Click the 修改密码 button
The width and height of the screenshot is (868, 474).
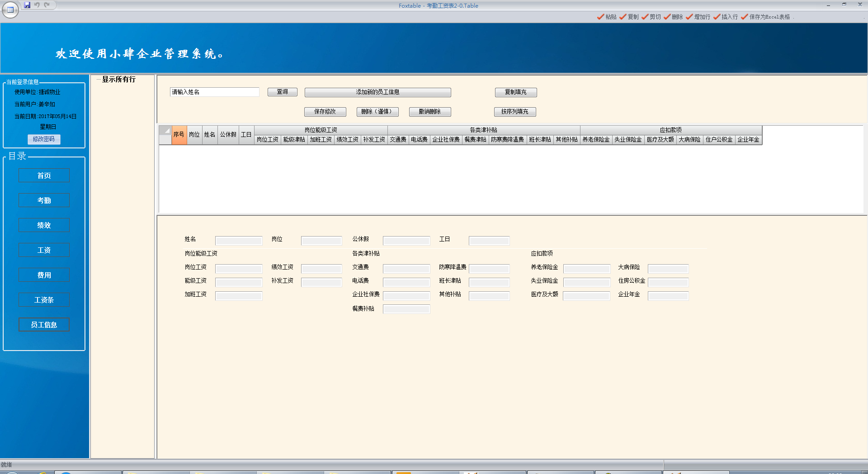coord(44,139)
